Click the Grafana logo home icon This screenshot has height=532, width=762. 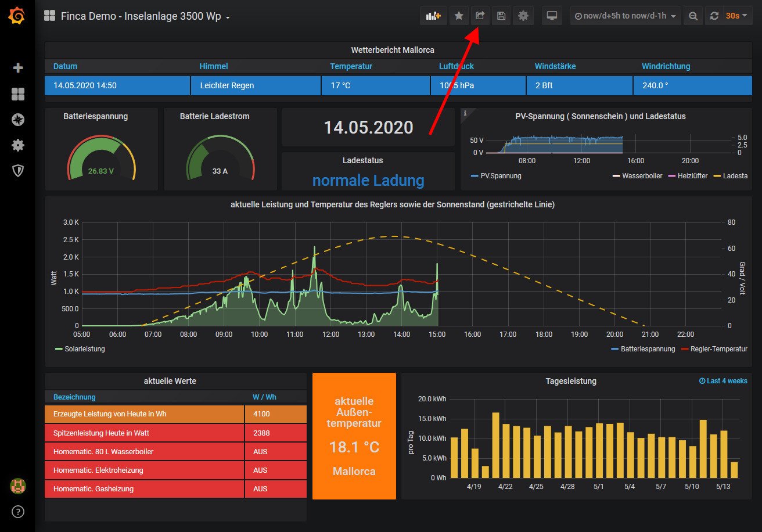click(17, 17)
